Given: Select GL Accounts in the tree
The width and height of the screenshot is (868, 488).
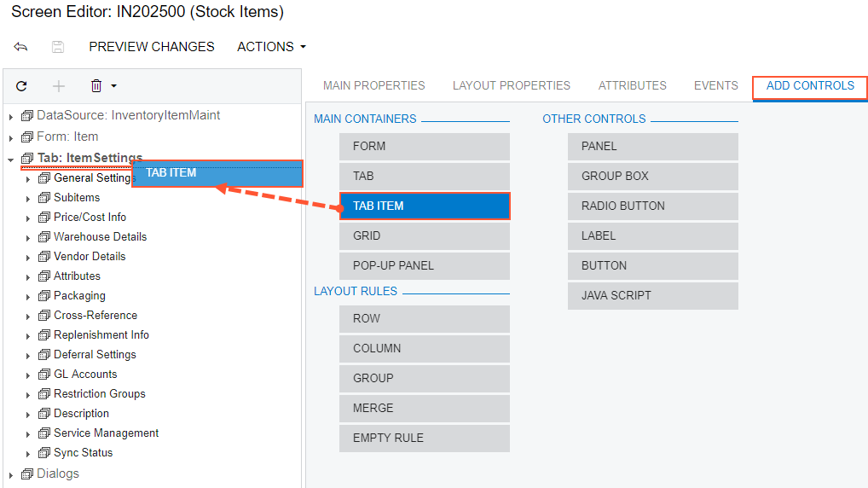Looking at the screenshot, I should (x=85, y=374).
